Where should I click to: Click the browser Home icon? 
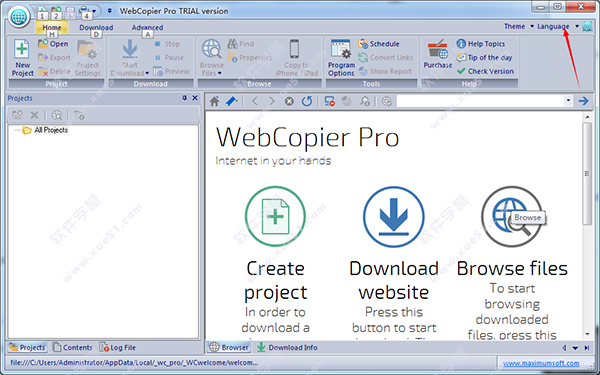[214, 101]
